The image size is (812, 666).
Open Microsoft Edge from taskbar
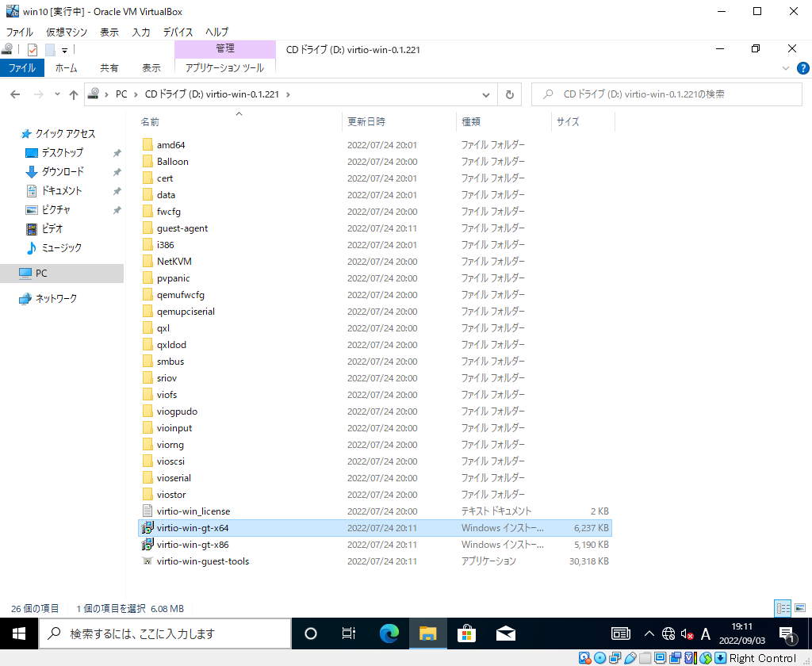tap(389, 633)
